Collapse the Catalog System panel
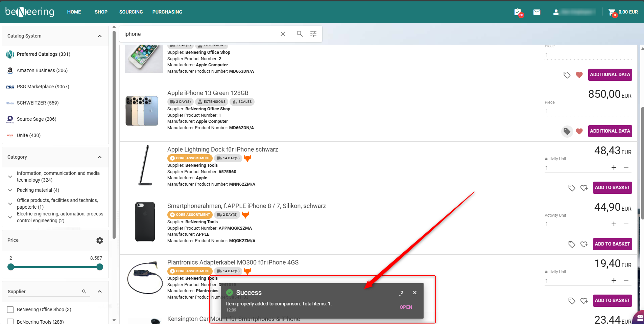Screen dimensions: 644x324 [x=100, y=36]
